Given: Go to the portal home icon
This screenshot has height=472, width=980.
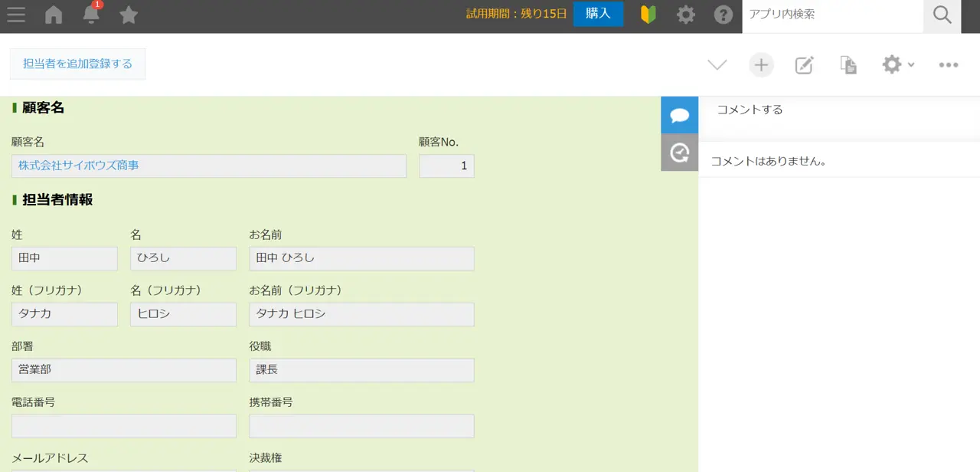Looking at the screenshot, I should [x=54, y=15].
